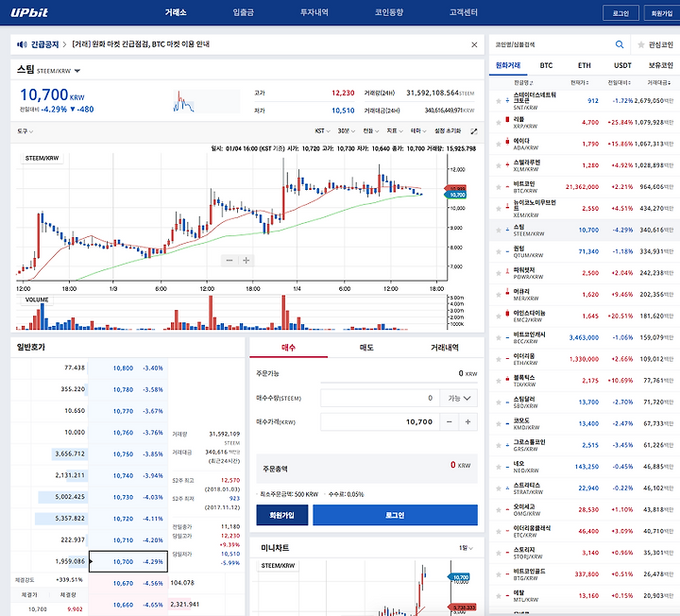
Task: Favorite the NEO/KRW row star
Action: tap(499, 467)
